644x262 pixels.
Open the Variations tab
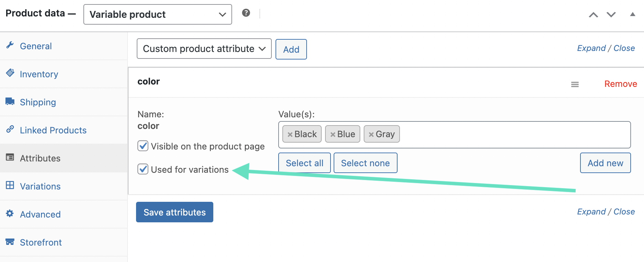pyautogui.click(x=40, y=186)
